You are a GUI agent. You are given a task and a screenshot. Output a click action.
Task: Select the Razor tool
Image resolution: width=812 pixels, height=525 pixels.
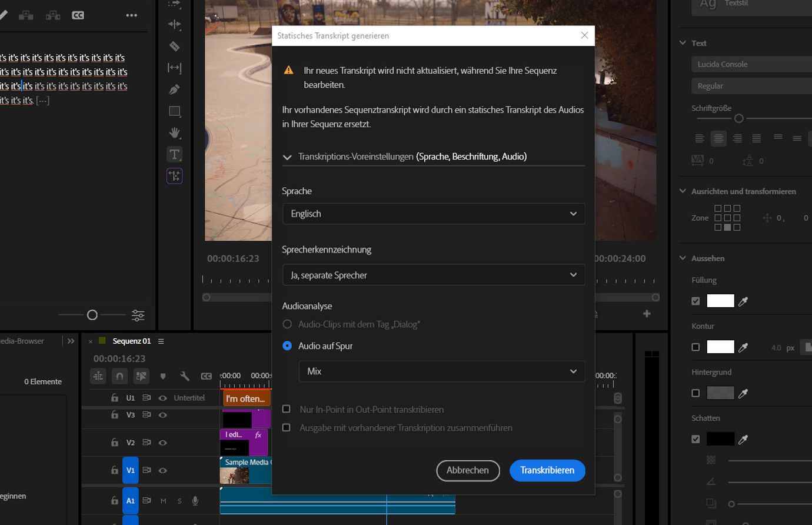tap(174, 46)
